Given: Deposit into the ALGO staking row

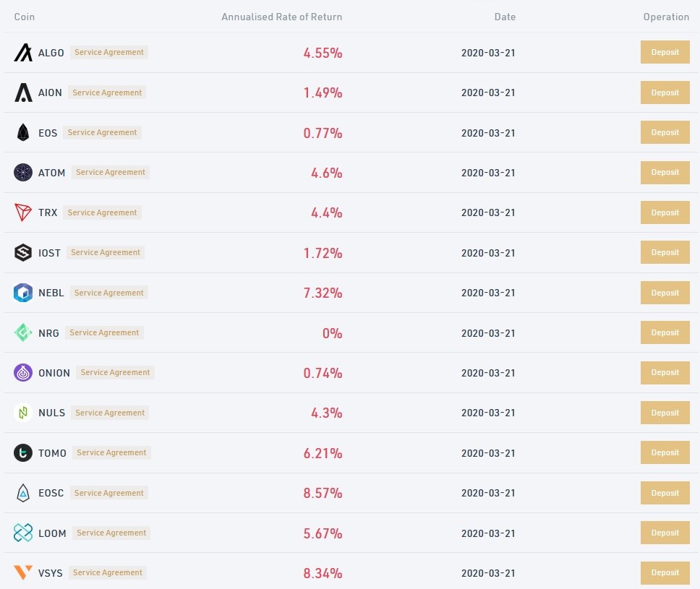Looking at the screenshot, I should [x=665, y=52].
